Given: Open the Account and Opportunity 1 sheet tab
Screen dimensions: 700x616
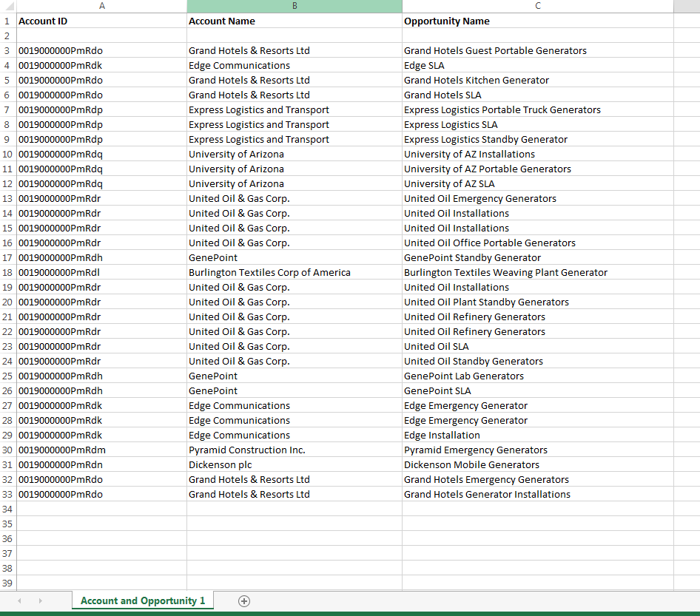Looking at the screenshot, I should pos(143,600).
